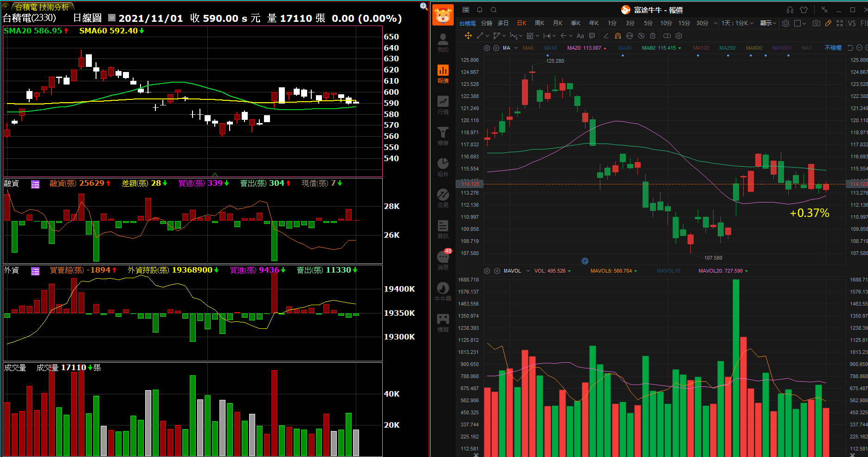Click the notification bell icon
The width and height of the screenshot is (868, 457).
(x=480, y=10)
